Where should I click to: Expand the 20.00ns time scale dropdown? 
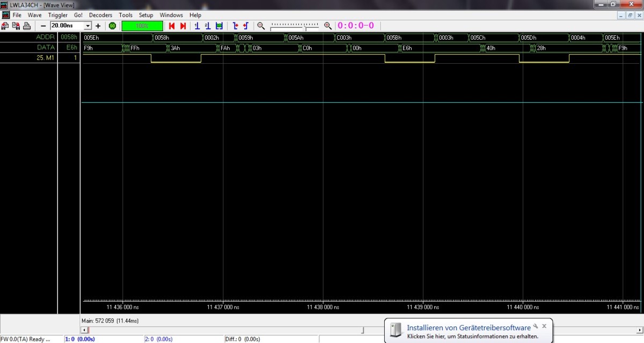click(x=88, y=26)
